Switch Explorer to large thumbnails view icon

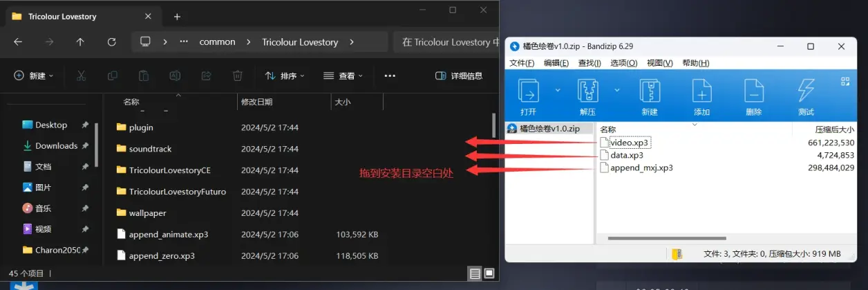click(x=489, y=273)
